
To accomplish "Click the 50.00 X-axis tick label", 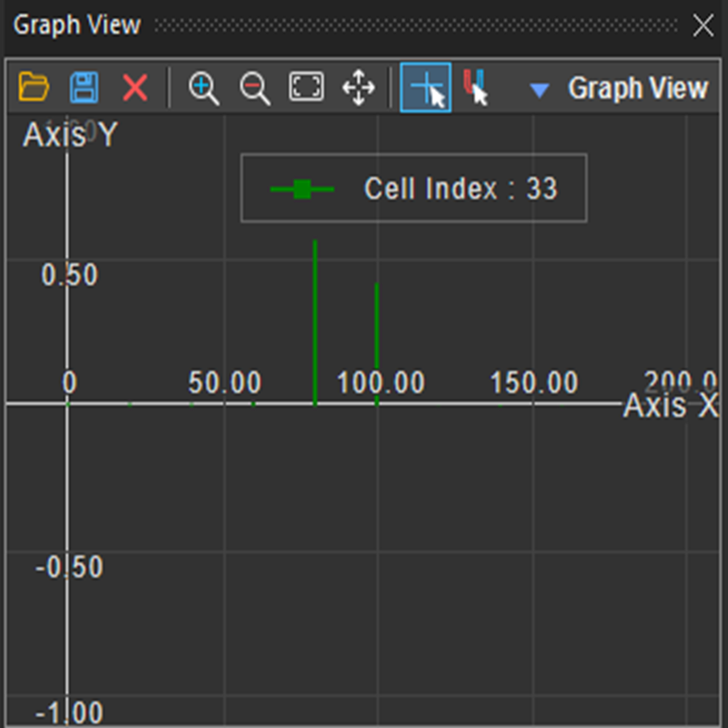I will 224,383.
